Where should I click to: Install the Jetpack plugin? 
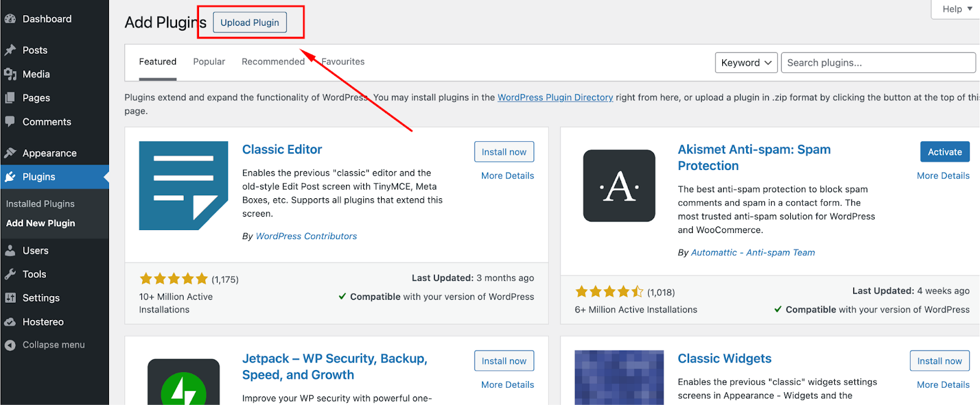pyautogui.click(x=504, y=361)
